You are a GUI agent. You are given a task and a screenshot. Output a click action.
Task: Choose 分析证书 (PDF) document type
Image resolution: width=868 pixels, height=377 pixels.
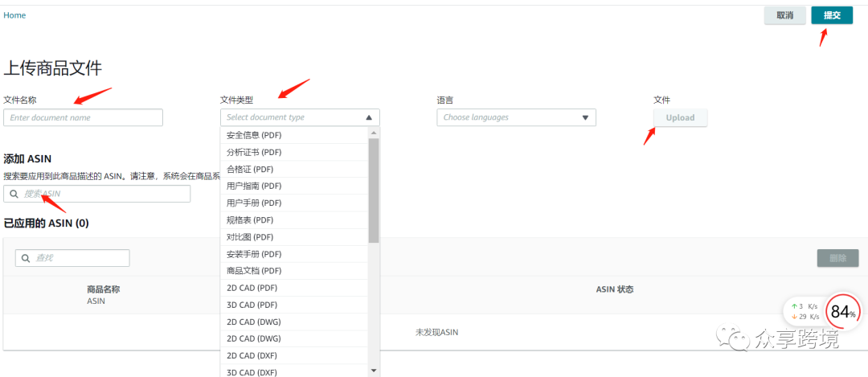click(x=294, y=152)
